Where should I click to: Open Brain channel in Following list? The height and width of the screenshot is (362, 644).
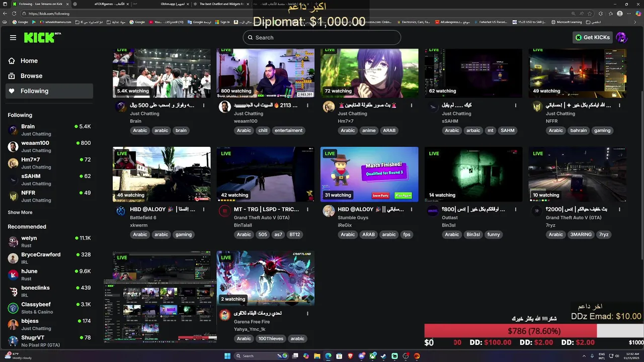click(49, 130)
